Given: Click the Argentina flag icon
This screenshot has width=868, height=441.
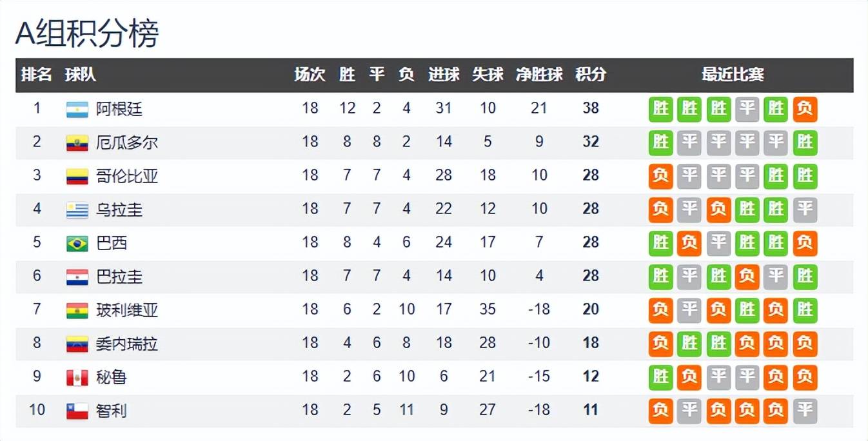Looking at the screenshot, I should tap(77, 109).
